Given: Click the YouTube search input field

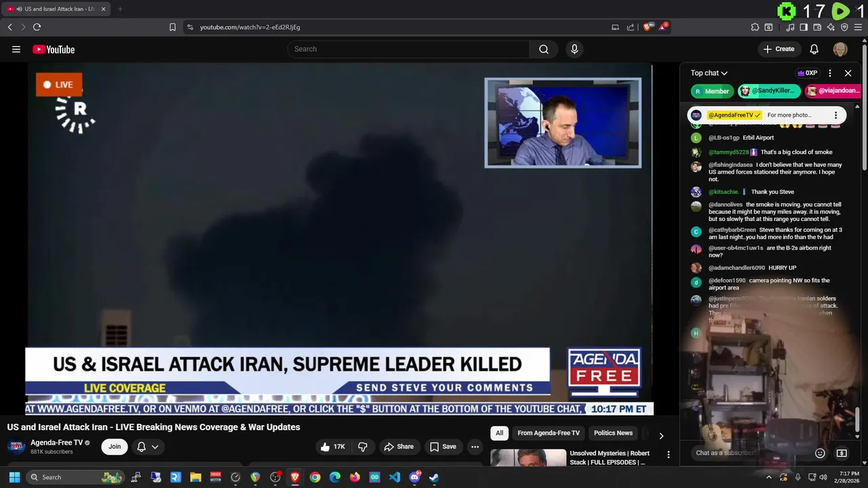Looking at the screenshot, I should pyautogui.click(x=408, y=49).
